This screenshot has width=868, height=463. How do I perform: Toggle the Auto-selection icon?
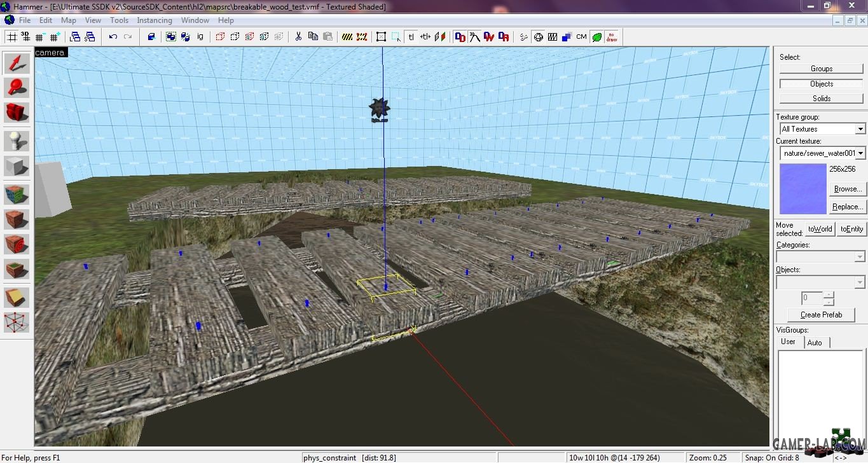(x=396, y=37)
